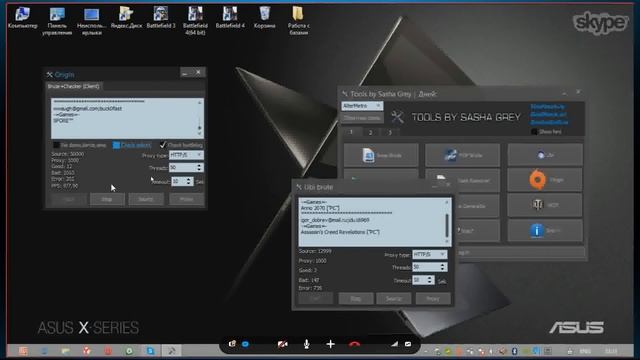Viewport: 640px width, 360px height.
Task: Toggle video camera in Skype call bar
Action: point(282,344)
